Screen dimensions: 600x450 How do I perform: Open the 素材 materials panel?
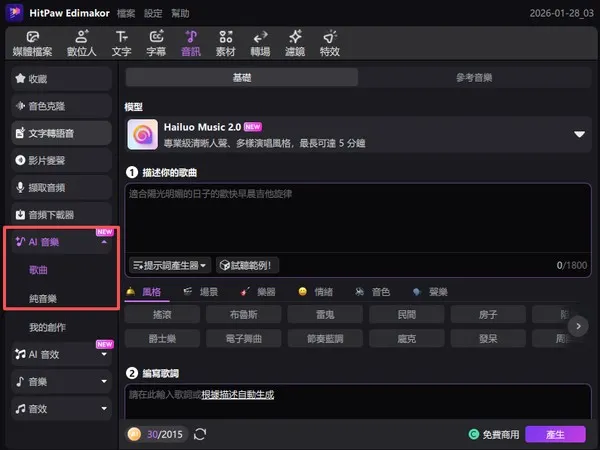[x=225, y=44]
